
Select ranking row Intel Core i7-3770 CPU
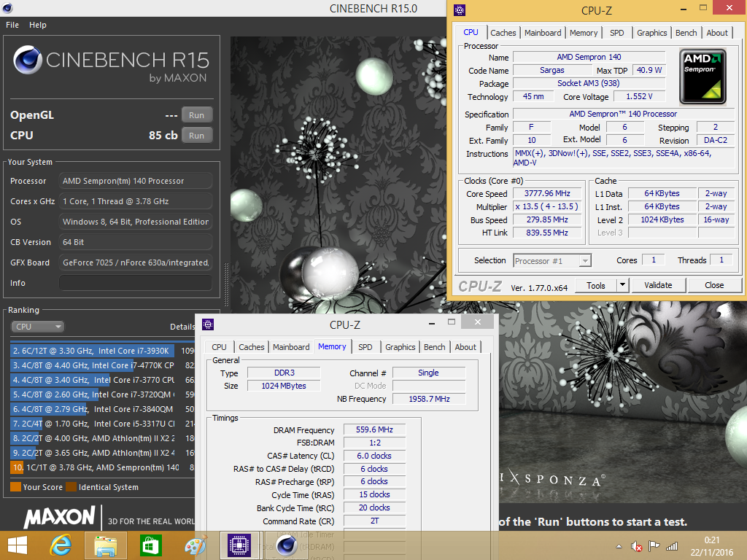tap(102, 380)
